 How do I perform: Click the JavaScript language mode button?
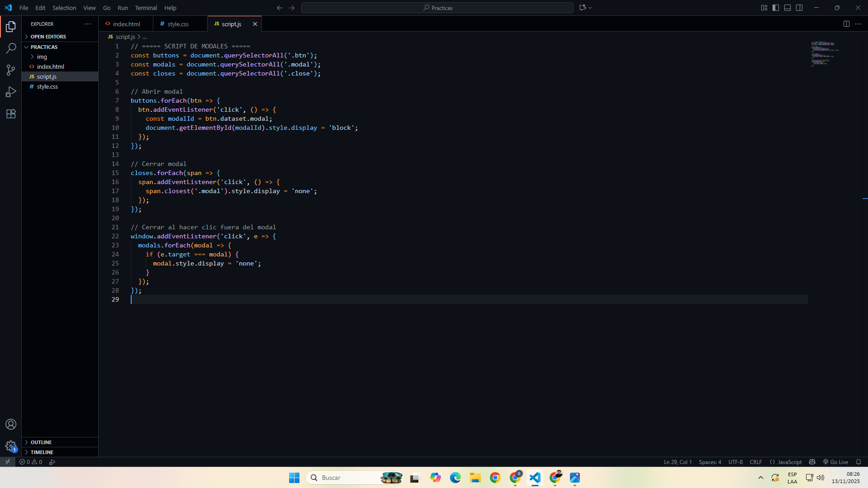789,462
